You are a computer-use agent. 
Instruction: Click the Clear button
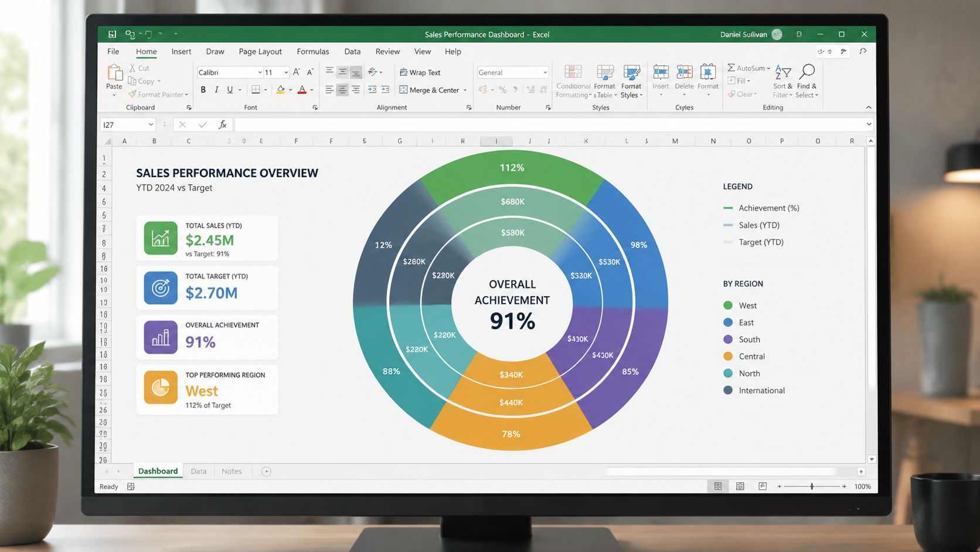click(742, 94)
